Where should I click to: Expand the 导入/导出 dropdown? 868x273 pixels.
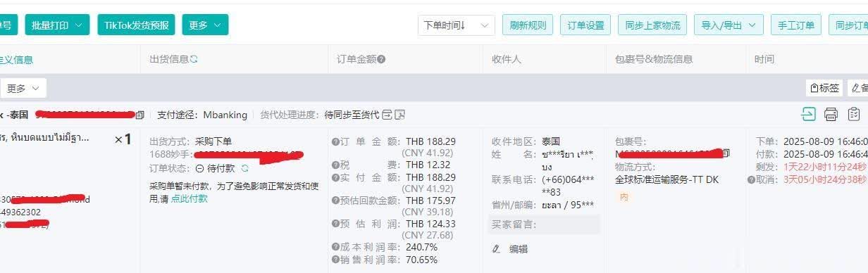pyautogui.click(x=728, y=25)
